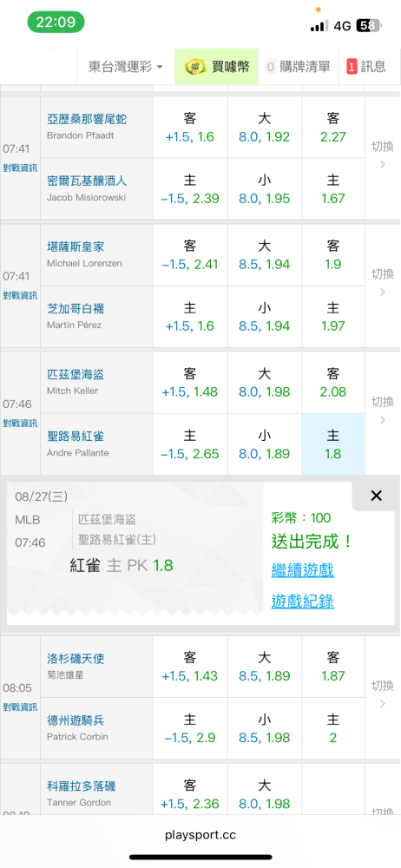Screen dimensions: 401x868
Task: Close the bet confirmation slip
Action: [x=376, y=496]
